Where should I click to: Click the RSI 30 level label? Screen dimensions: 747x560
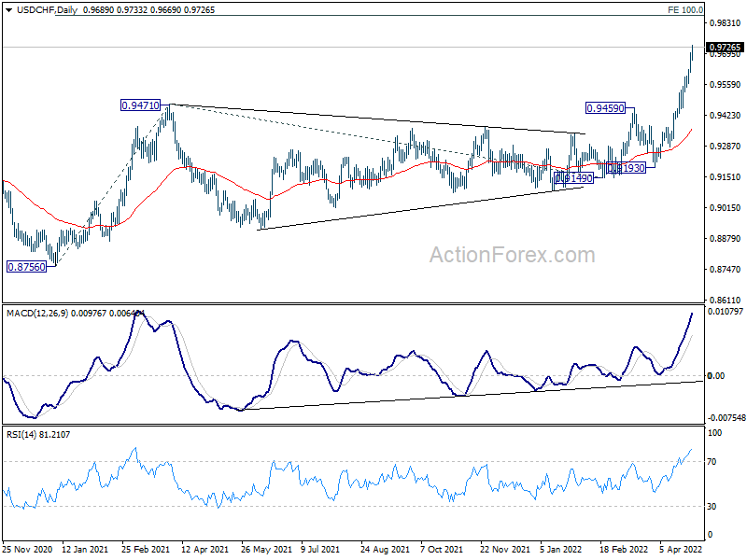(x=712, y=507)
